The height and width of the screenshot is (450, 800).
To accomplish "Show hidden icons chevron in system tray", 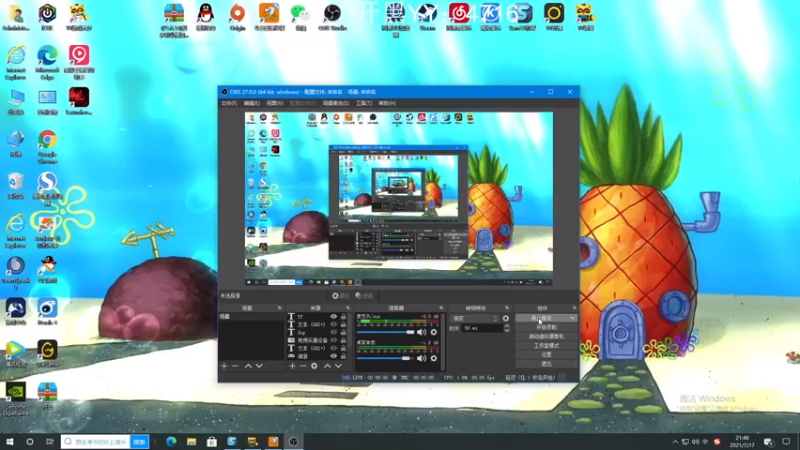I will click(x=675, y=442).
